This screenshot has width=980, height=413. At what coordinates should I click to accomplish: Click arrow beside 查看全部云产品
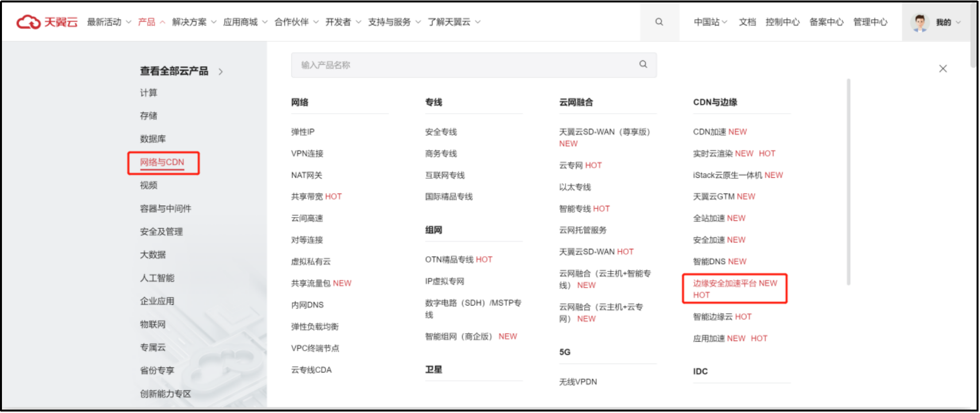[x=221, y=72]
